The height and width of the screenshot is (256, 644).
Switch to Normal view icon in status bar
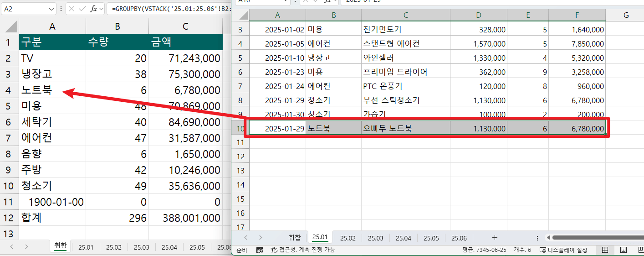(605, 250)
